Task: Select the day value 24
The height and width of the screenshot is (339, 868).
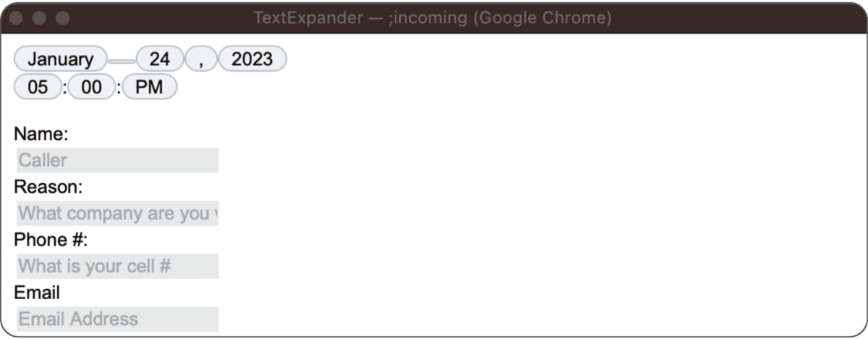Action: pos(160,59)
